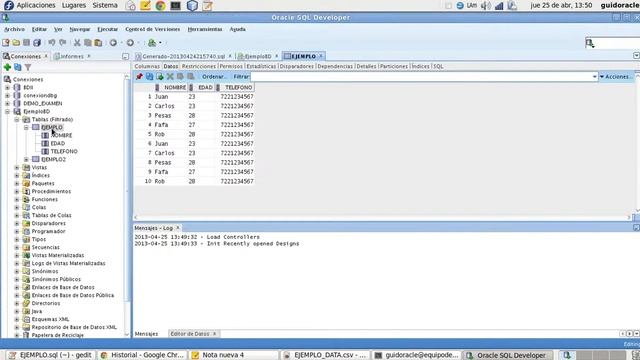Select the TELEFONO column tree item
This screenshot has height=360, width=640.
coord(64,151)
